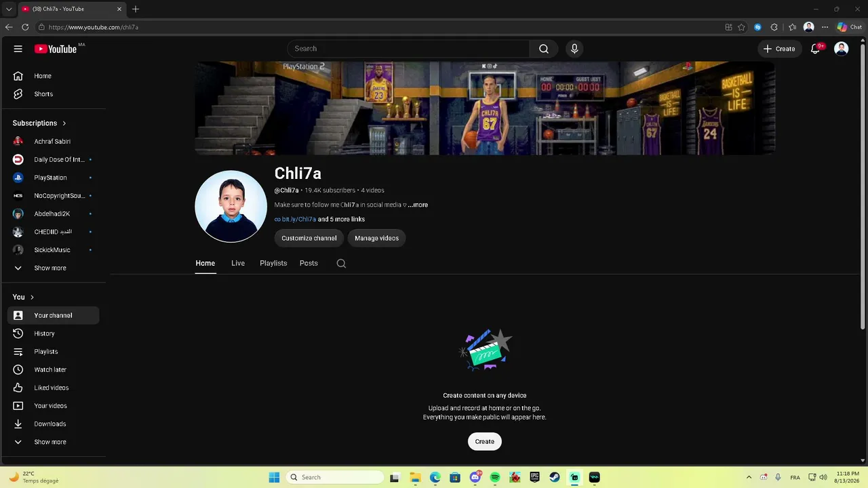Open Shorts in the sidebar
The image size is (868, 488).
point(53,94)
